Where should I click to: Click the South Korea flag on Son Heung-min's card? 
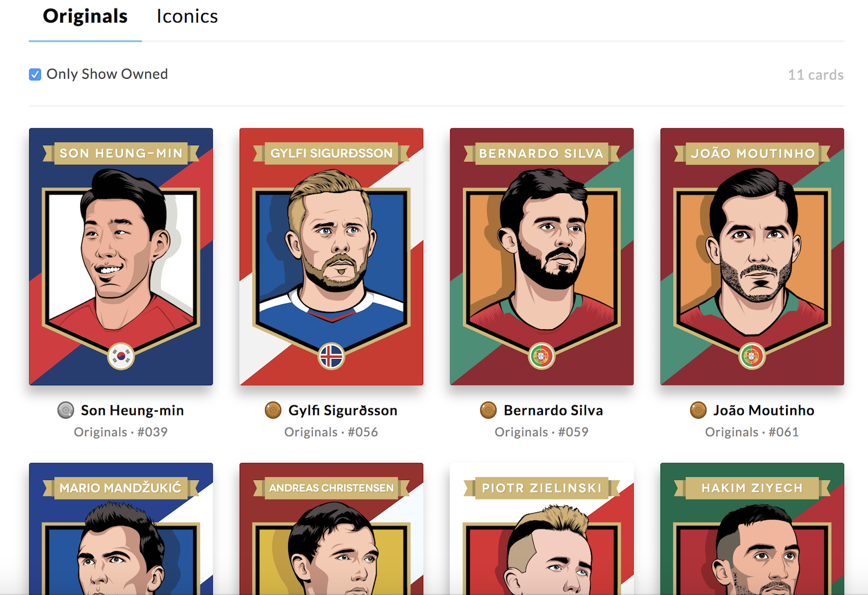coord(120,356)
